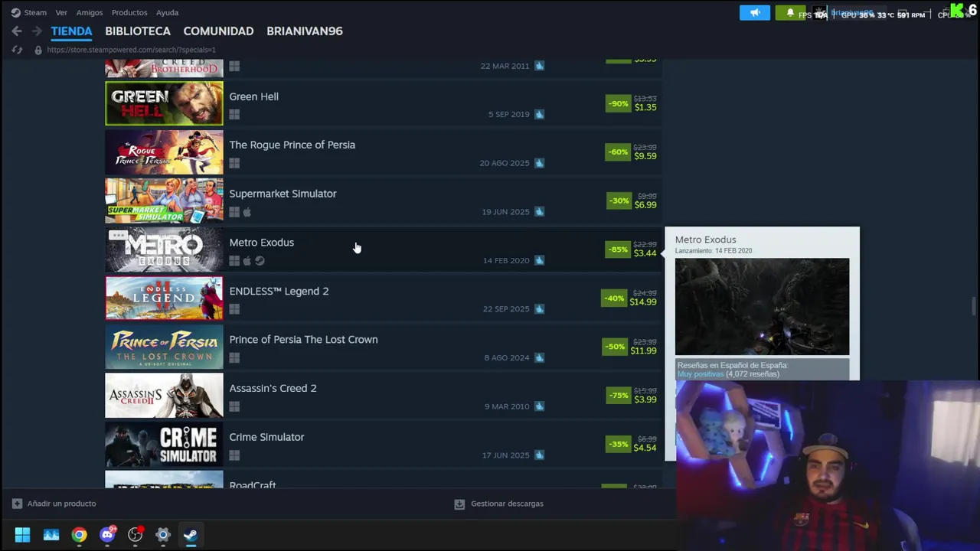This screenshot has height=551, width=980.
Task: Click the thumbs-up review icon on Green Hell row
Action: coord(539,114)
